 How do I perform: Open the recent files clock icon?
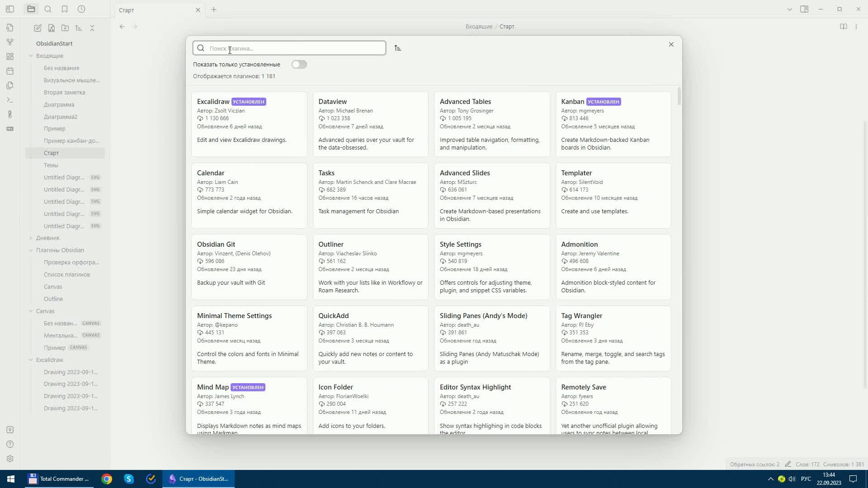81,9
